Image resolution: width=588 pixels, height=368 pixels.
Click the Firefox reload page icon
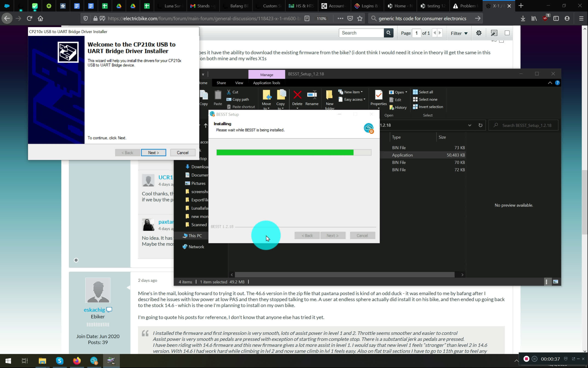pyautogui.click(x=29, y=18)
